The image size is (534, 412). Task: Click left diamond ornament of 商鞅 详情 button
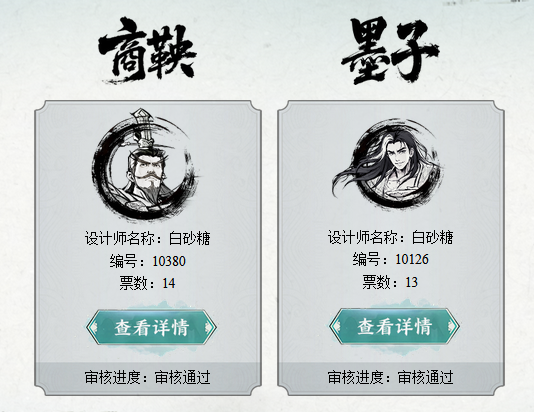[94, 327]
